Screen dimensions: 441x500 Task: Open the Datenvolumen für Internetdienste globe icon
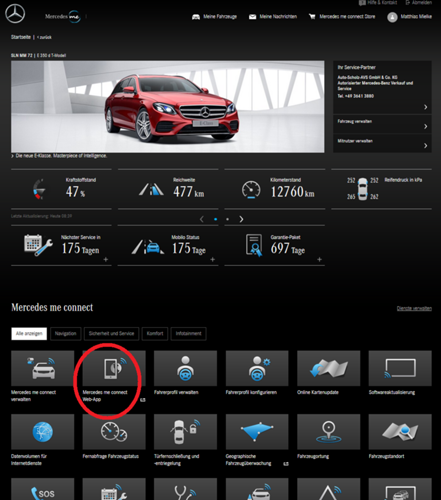(x=42, y=432)
